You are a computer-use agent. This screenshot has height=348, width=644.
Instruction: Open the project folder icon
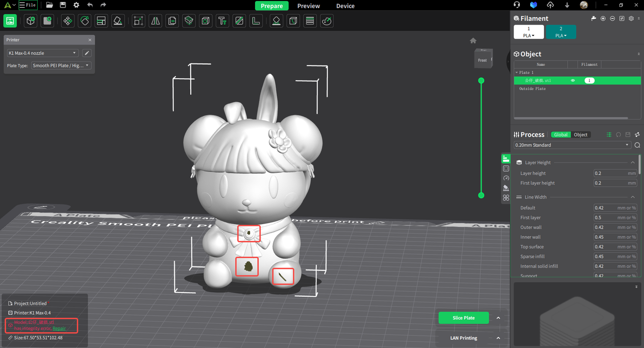(49, 5)
